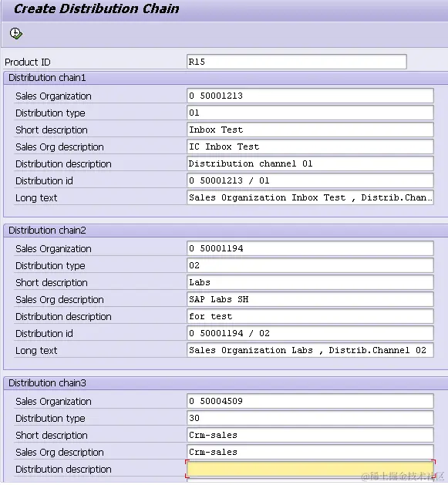Click the highlighted yellow Distribution description field
448x485 pixels.
click(x=310, y=470)
